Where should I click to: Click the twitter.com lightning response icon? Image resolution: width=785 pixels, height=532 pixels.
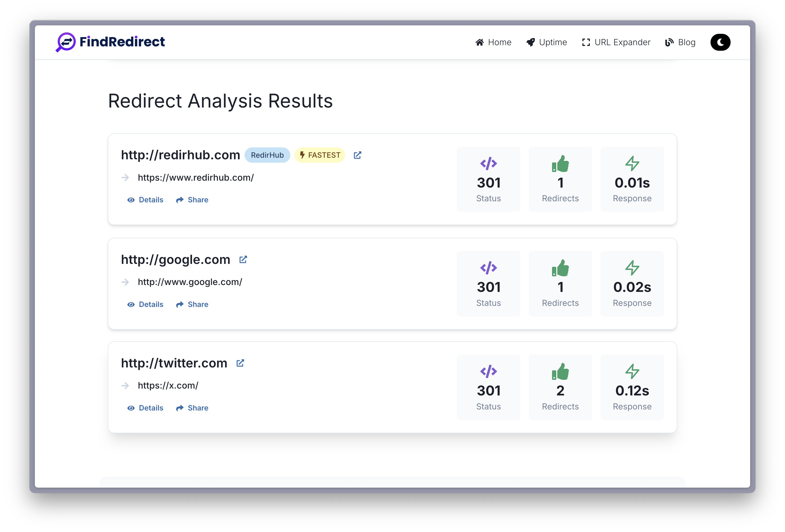[x=632, y=372]
